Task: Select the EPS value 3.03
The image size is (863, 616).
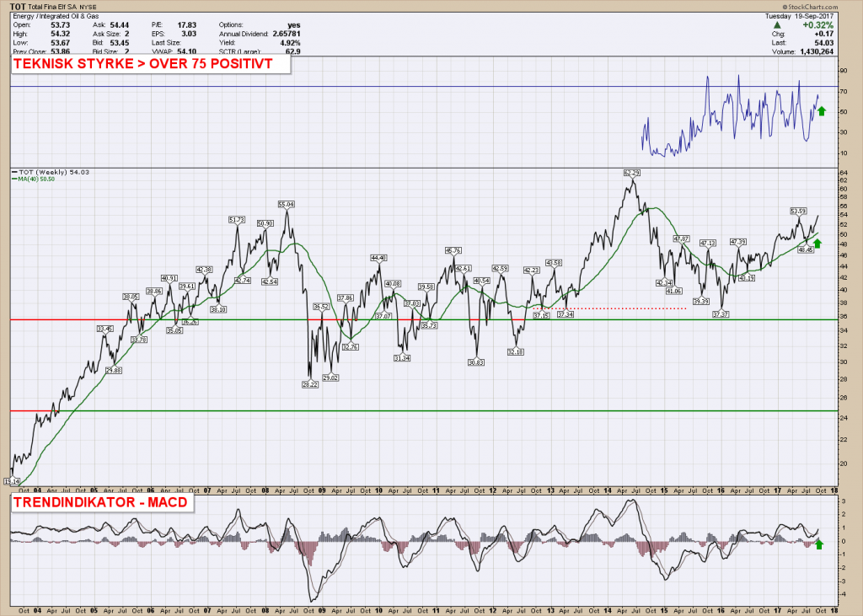Action: [189, 34]
